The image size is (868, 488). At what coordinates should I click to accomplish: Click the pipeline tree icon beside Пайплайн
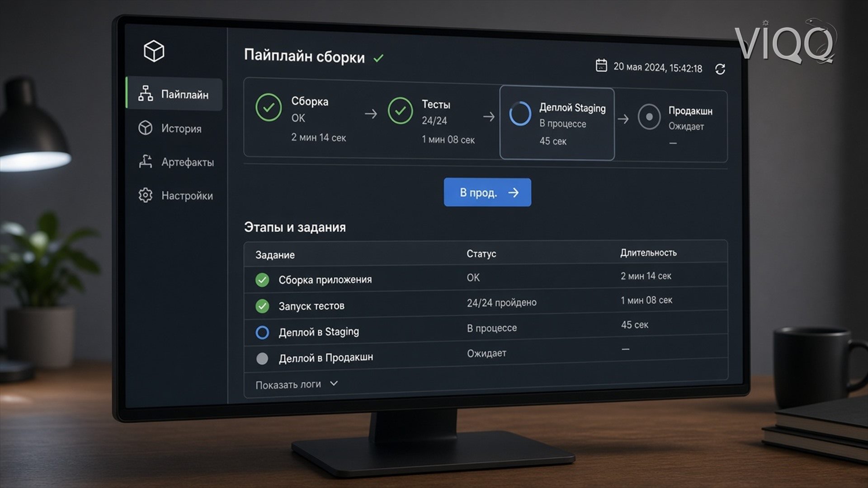click(x=145, y=93)
